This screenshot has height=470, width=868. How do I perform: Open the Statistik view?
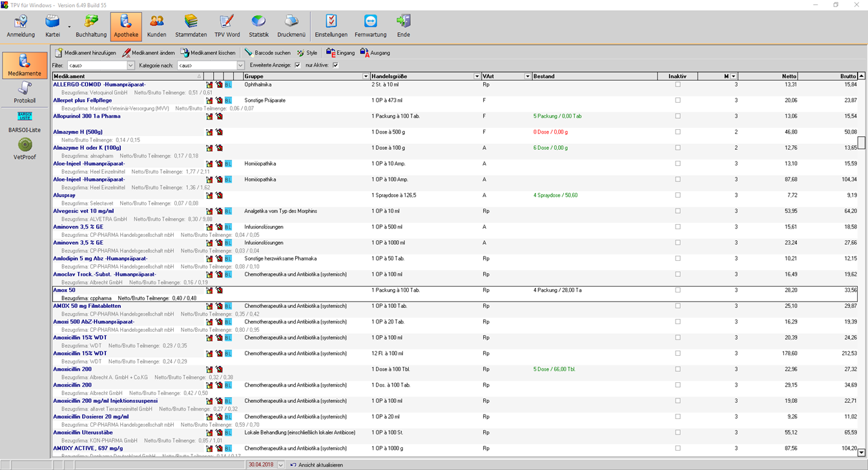click(258, 26)
